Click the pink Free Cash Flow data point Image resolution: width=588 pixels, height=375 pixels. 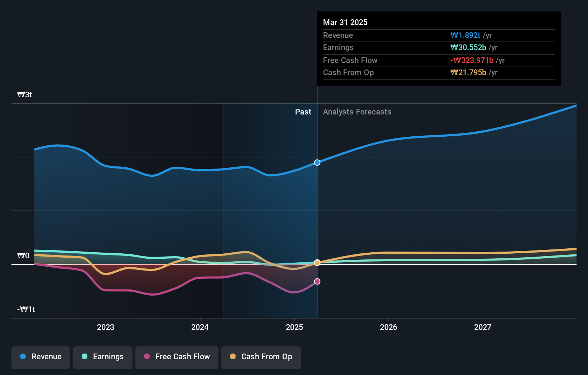tap(317, 282)
